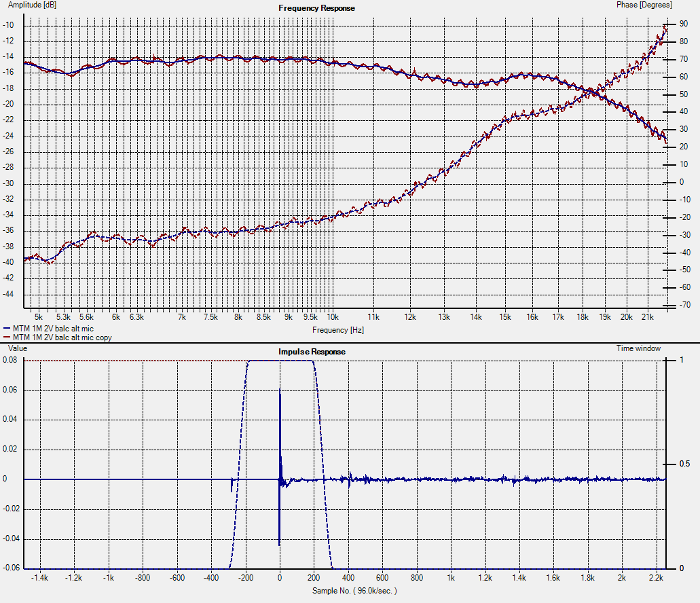Click the 'Sample No. ( 96.0k/sec. )' label
Viewport: 700px width, 603px height.
click(354, 591)
